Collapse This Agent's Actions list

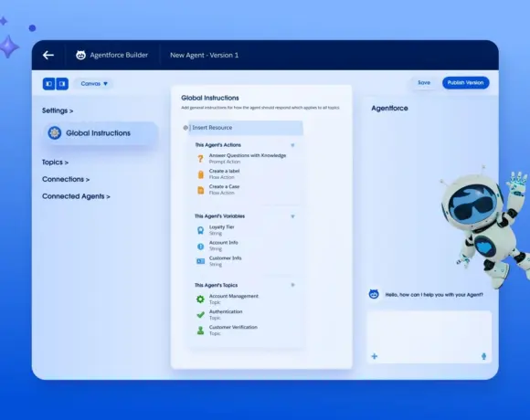292,145
